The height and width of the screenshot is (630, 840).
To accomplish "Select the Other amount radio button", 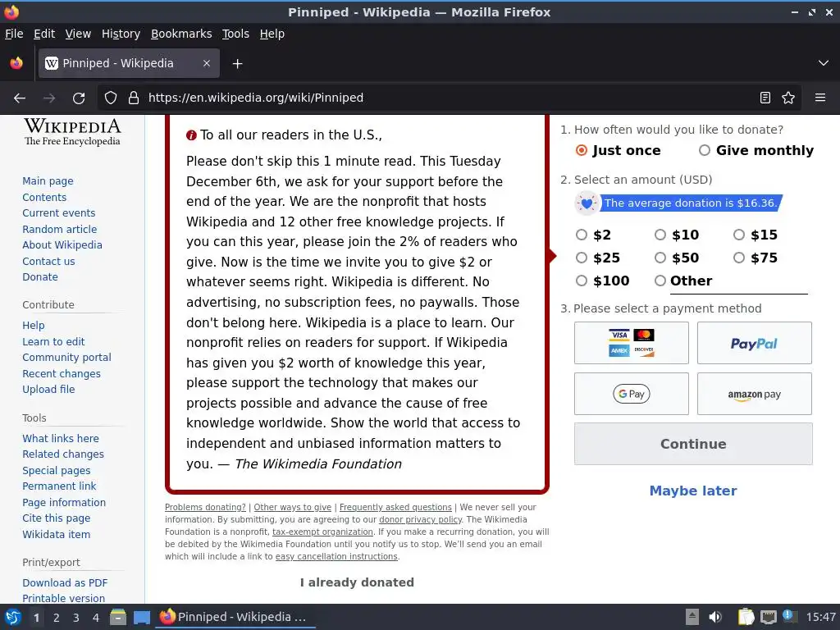I will coord(660,281).
